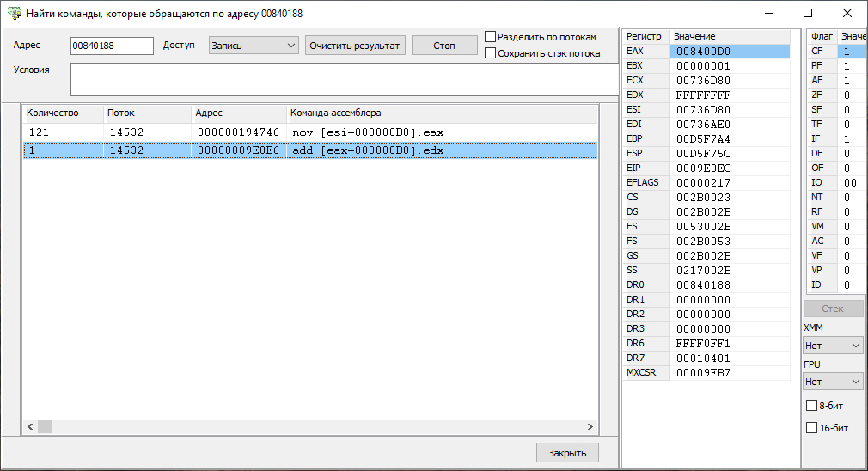Maximize the window
Viewport: 868px width, 471px height.
(808, 13)
